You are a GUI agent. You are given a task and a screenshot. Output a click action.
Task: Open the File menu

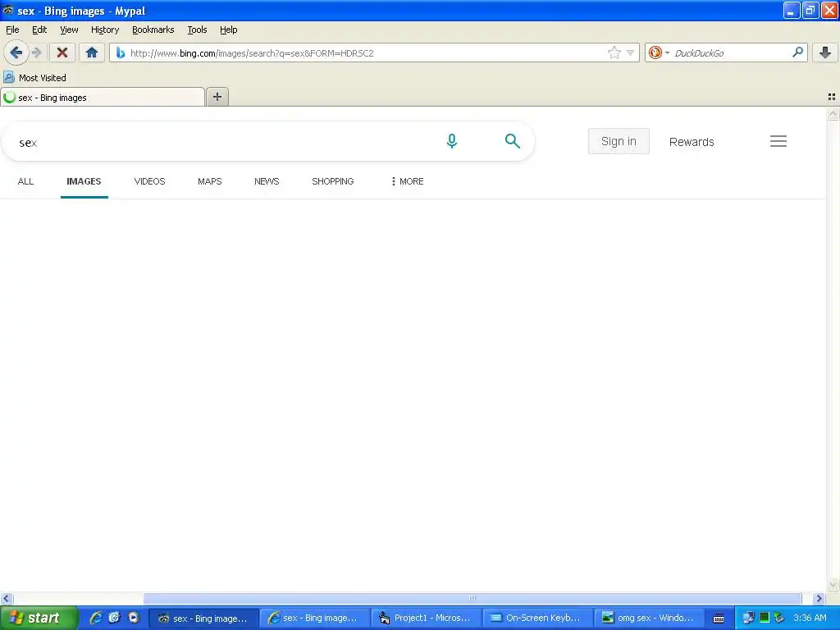tap(12, 30)
